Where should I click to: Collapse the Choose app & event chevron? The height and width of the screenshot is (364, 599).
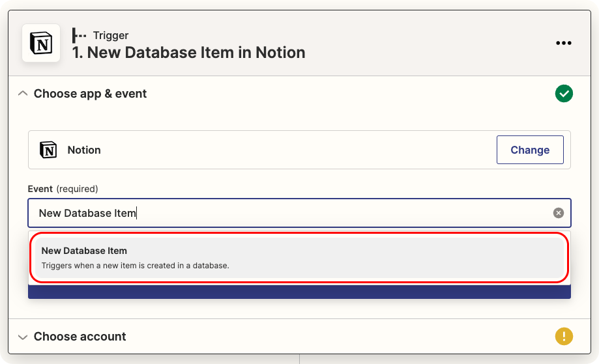pos(23,94)
